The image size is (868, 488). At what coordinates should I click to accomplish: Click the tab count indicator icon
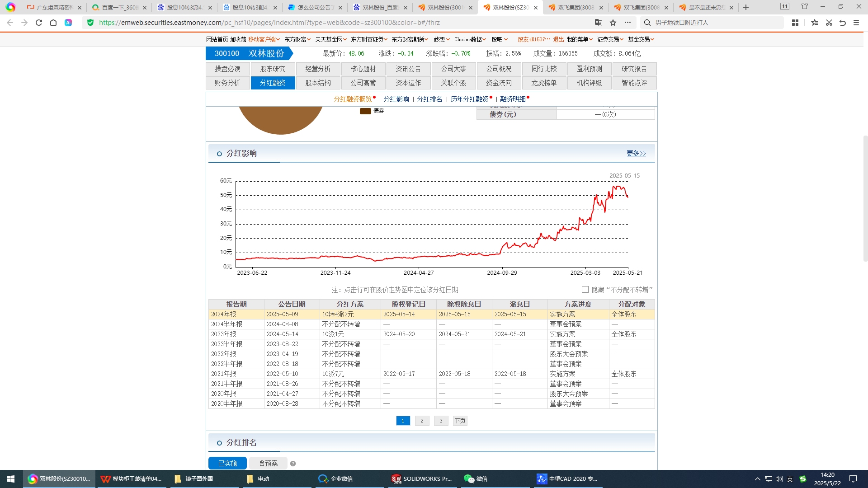pyautogui.click(x=785, y=6)
